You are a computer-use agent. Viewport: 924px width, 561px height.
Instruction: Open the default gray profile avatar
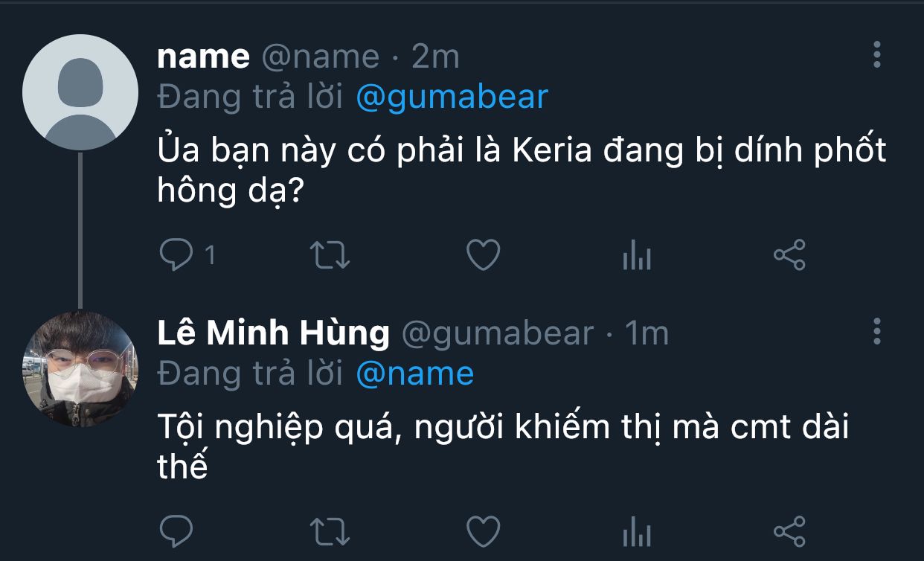point(80,92)
